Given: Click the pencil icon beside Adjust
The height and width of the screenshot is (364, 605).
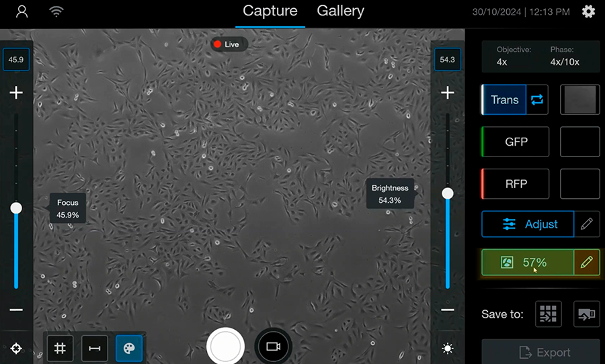Looking at the screenshot, I should click(x=587, y=224).
